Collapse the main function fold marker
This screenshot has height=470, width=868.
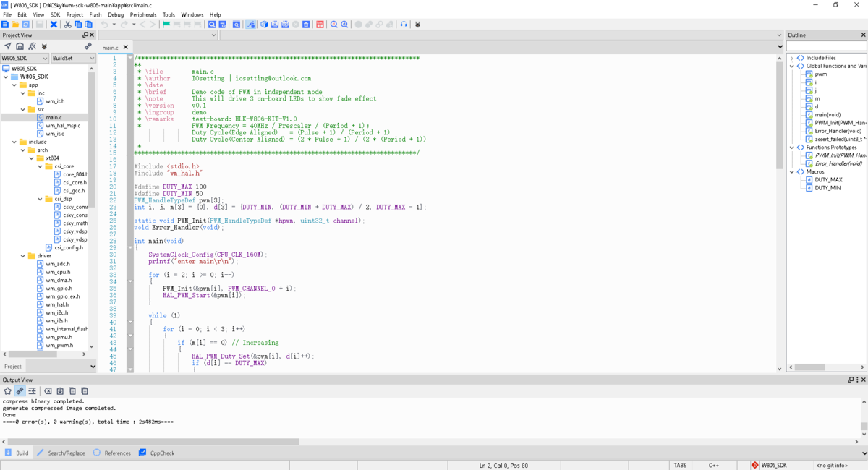coord(130,247)
